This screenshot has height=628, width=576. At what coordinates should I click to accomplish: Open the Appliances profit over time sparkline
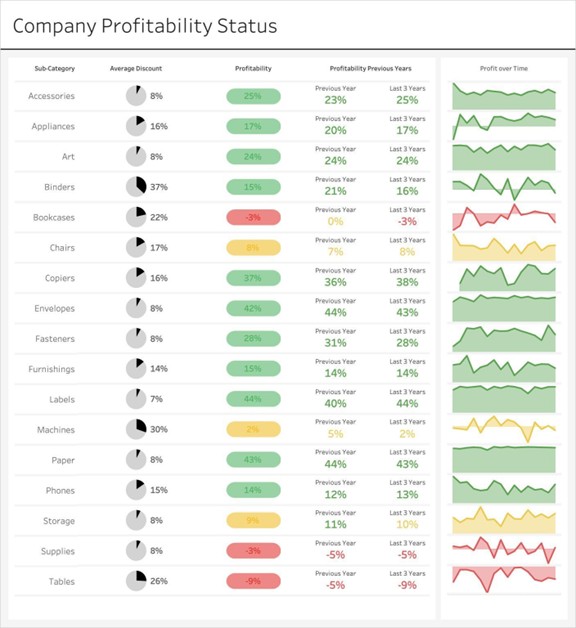[504, 126]
